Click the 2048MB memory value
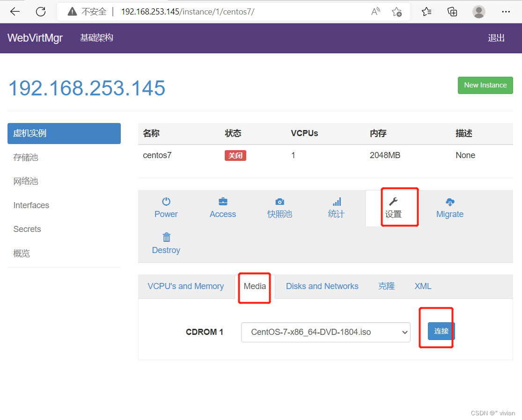 385,155
